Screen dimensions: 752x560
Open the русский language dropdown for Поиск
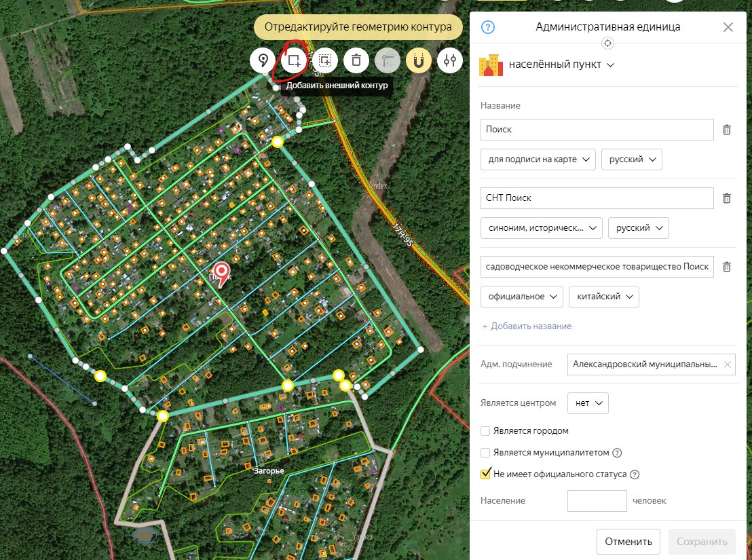click(x=632, y=160)
